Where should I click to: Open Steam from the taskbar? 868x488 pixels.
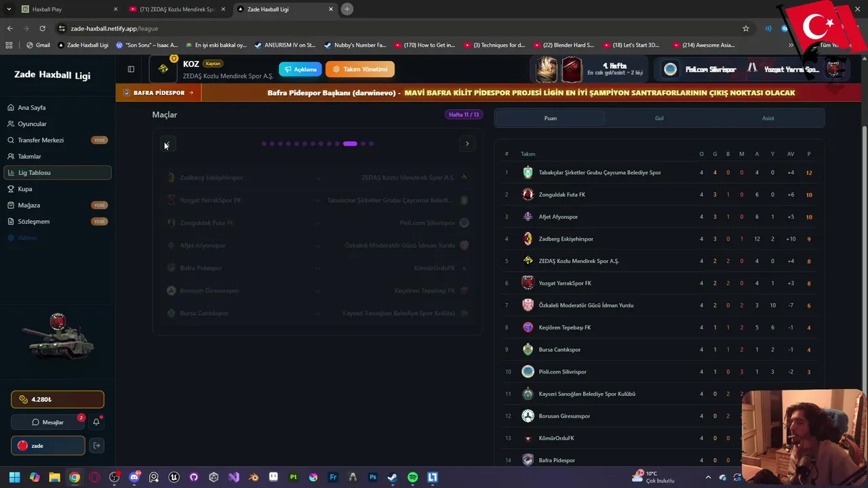[x=392, y=477]
